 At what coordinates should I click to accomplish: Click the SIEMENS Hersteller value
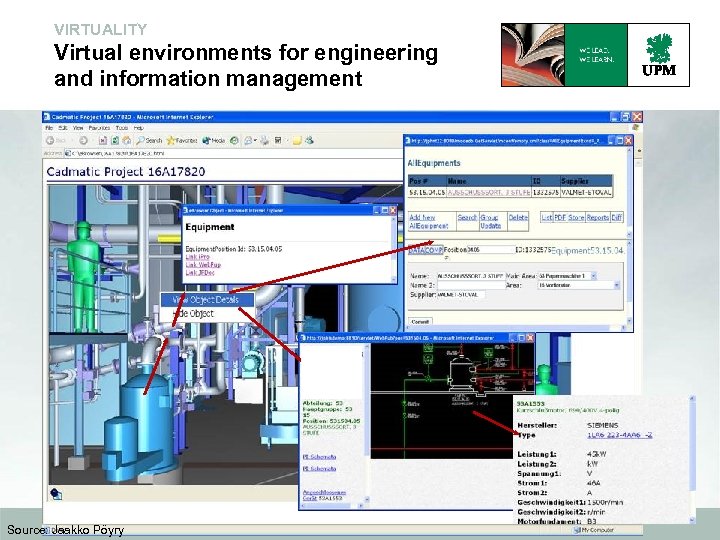(602, 425)
